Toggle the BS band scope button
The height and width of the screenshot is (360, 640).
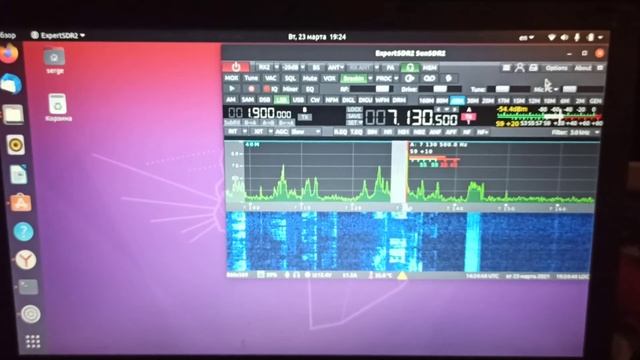pyautogui.click(x=316, y=67)
